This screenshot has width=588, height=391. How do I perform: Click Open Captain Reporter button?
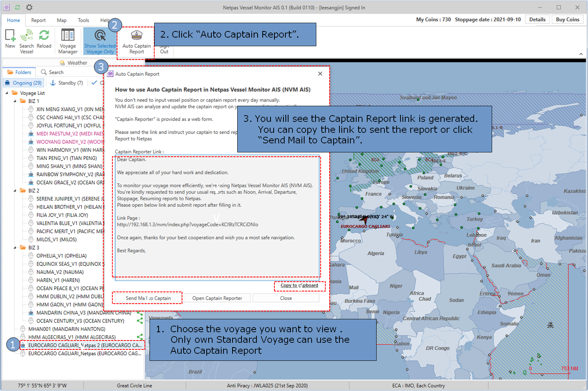coord(217,298)
